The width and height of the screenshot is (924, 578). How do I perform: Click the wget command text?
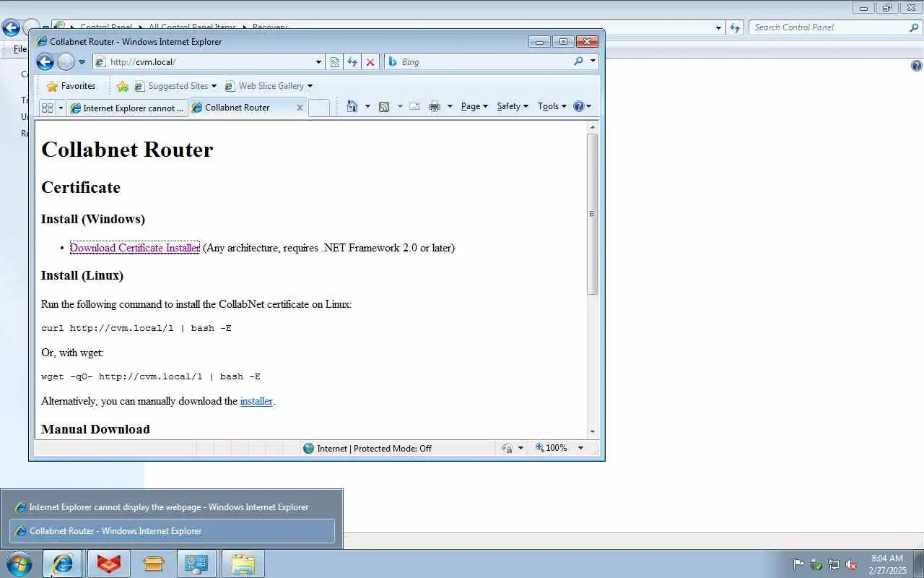coord(151,376)
